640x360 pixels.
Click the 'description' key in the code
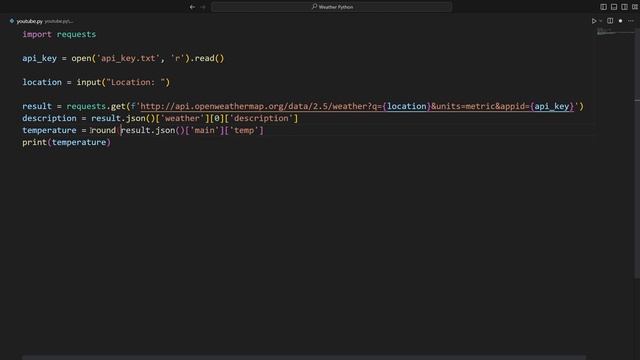[x=261, y=118]
